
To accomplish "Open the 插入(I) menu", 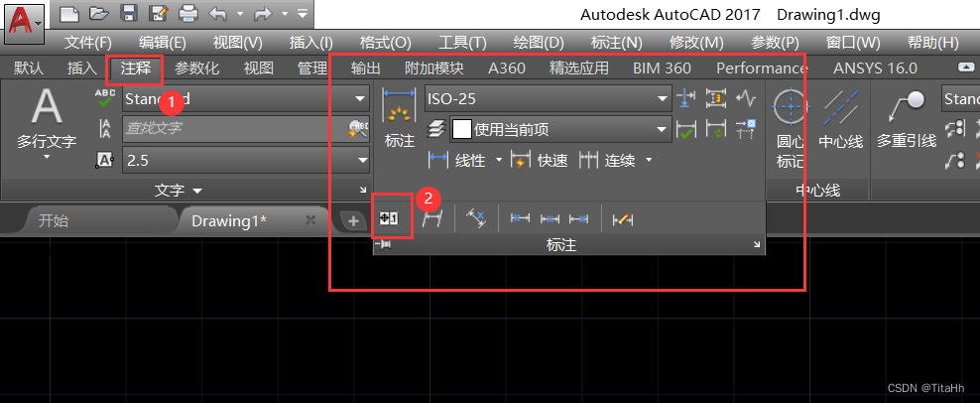I will tap(311, 44).
